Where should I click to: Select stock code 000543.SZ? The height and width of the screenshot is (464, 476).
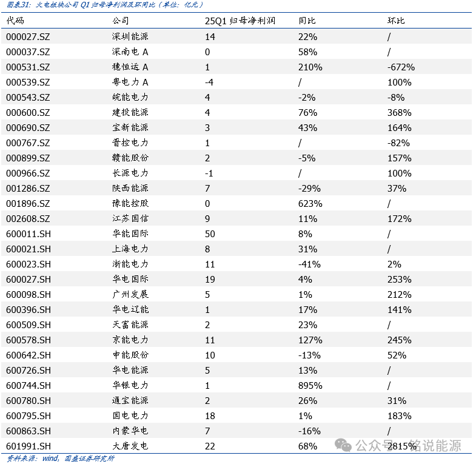coord(28,98)
